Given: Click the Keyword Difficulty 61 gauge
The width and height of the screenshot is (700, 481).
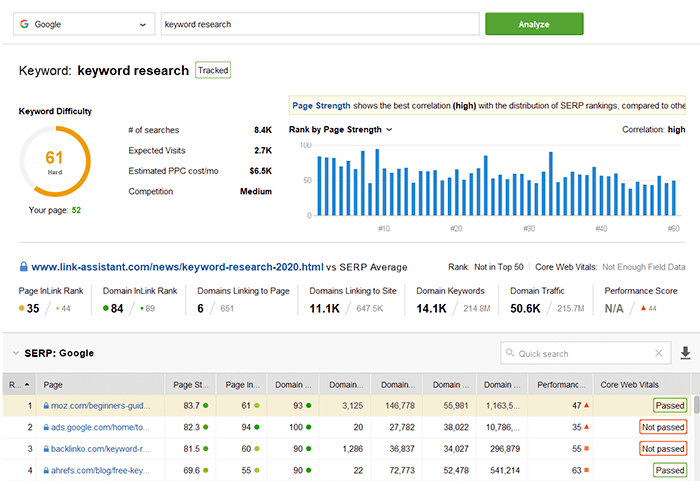Looking at the screenshot, I should (55, 161).
